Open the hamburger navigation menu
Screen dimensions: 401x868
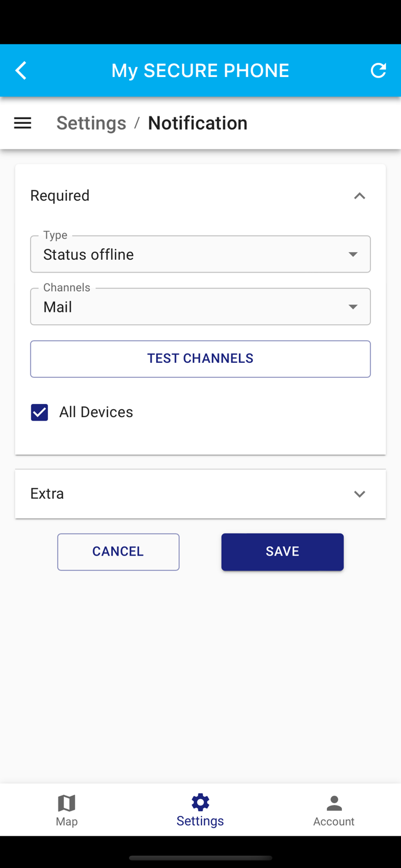coord(23,123)
